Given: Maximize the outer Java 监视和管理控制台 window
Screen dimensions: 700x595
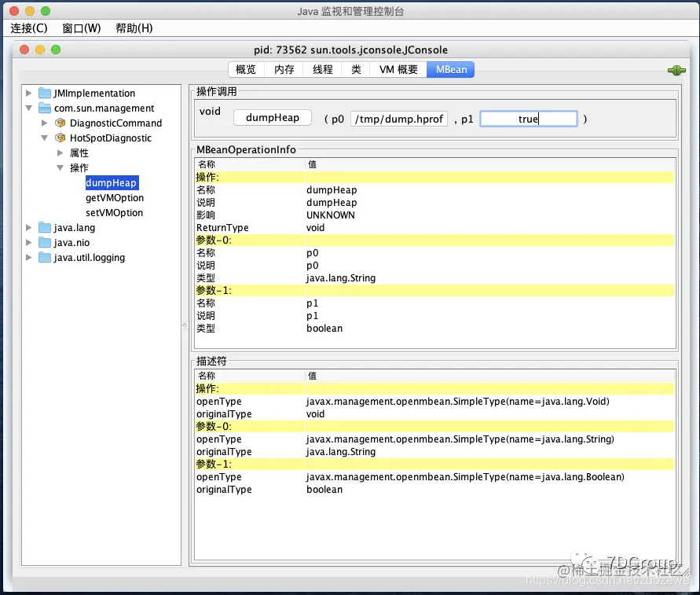Looking at the screenshot, I should click(x=46, y=11).
